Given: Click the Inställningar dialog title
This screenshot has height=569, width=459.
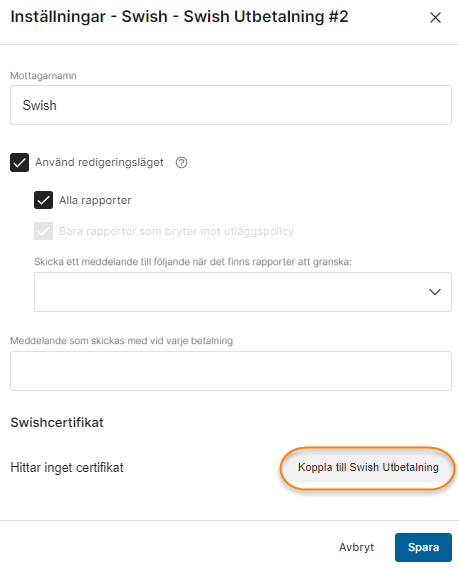Looking at the screenshot, I should pyautogui.click(x=179, y=17).
